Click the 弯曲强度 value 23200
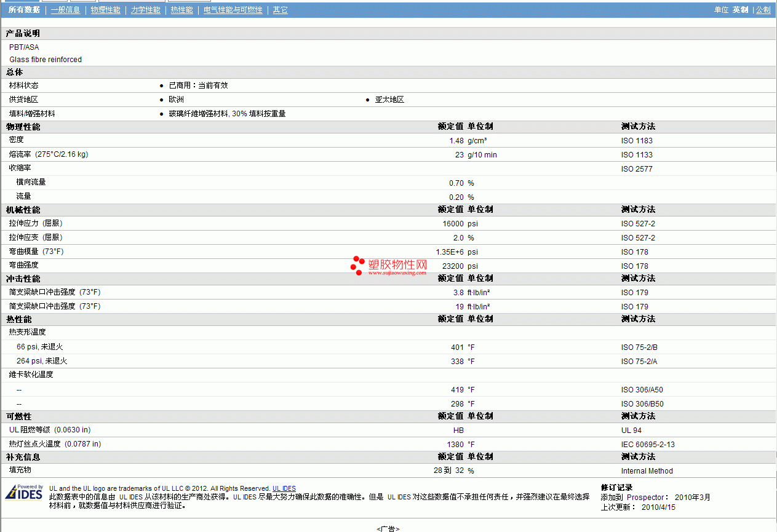The height and width of the screenshot is (532, 777). pos(453,266)
